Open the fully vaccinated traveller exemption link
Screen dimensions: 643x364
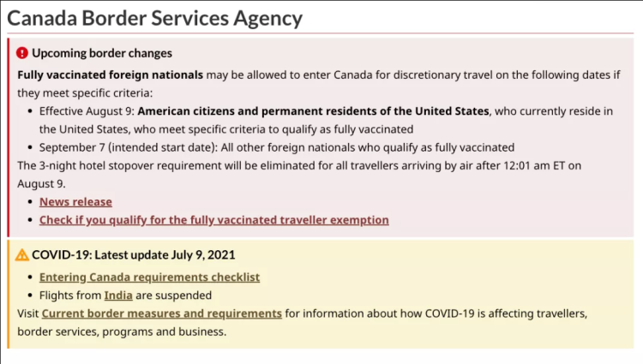coord(214,220)
